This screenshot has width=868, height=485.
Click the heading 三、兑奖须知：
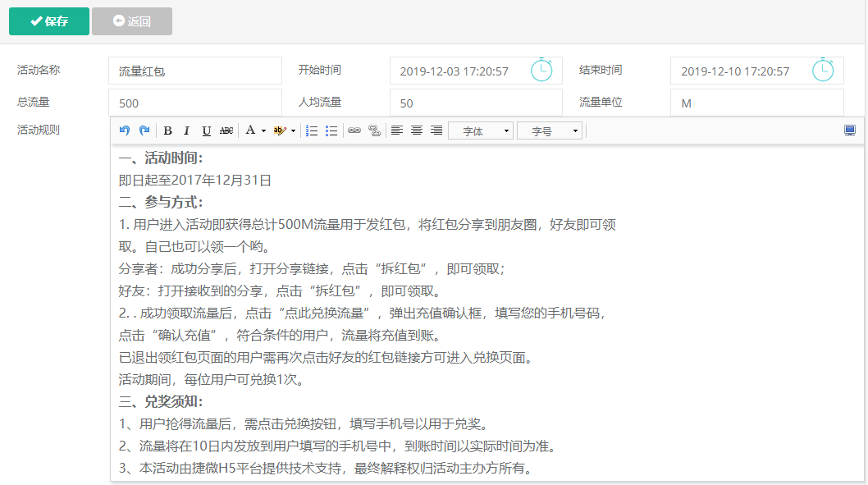pyautogui.click(x=161, y=402)
